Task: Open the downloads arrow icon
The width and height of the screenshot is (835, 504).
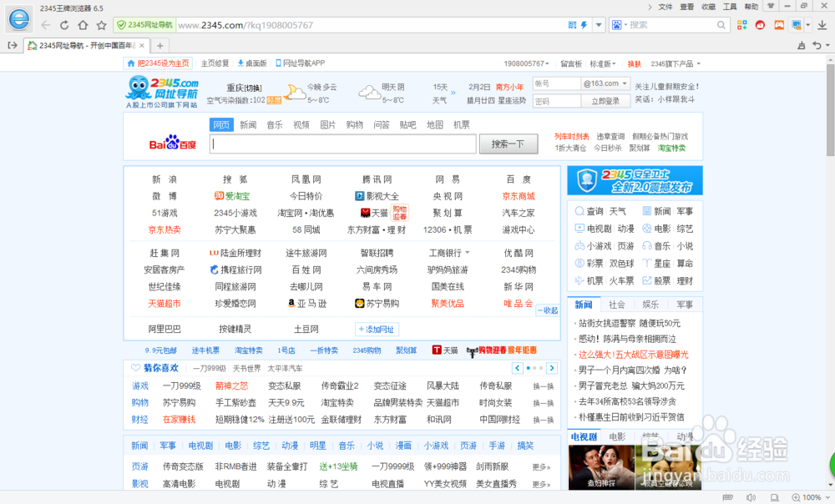Action: (822, 25)
